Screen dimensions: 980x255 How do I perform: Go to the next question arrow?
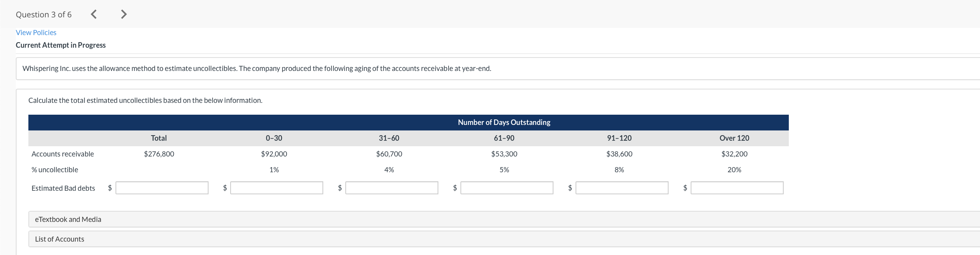tap(124, 14)
